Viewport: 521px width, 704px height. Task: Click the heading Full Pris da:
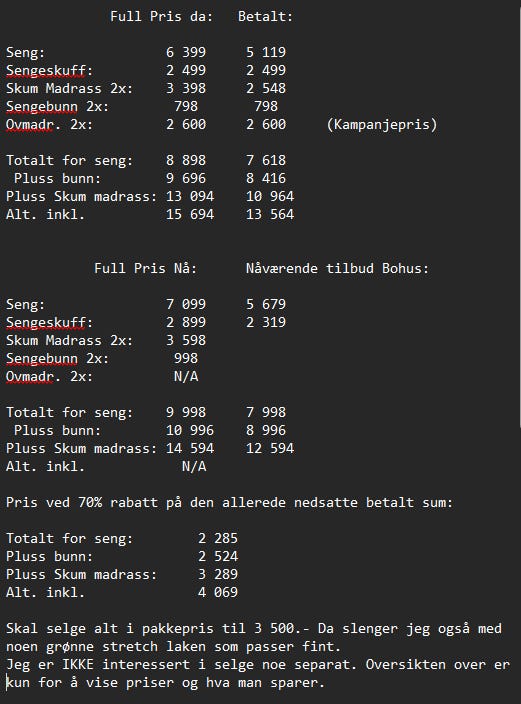(161, 17)
